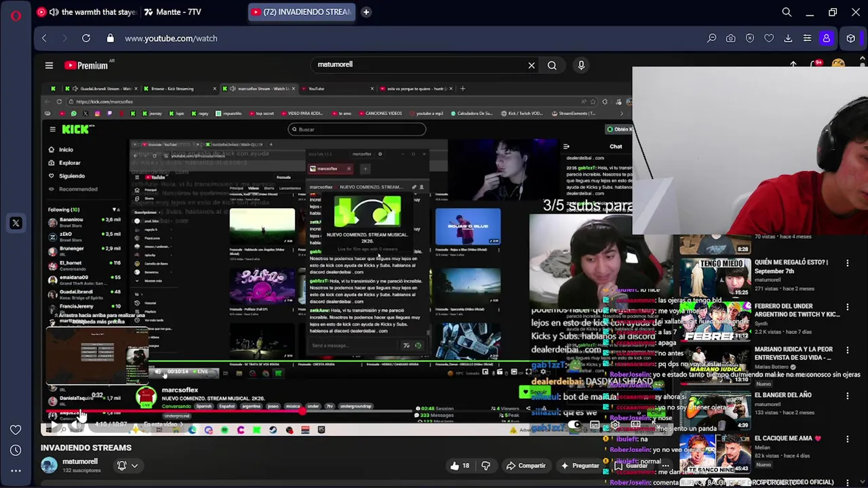The image size is (868, 488).
Task: Add a new browser tab
Action: (366, 12)
